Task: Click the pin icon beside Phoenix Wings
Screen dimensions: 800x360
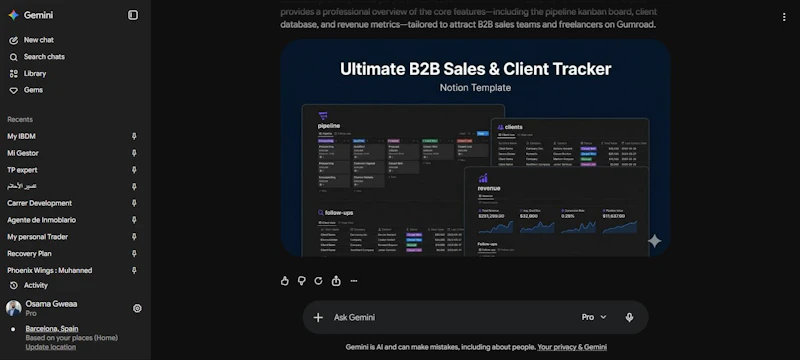Action: [134, 270]
